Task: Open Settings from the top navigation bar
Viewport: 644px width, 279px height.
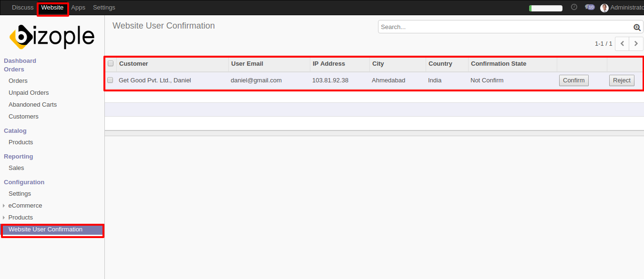Action: coord(104,8)
